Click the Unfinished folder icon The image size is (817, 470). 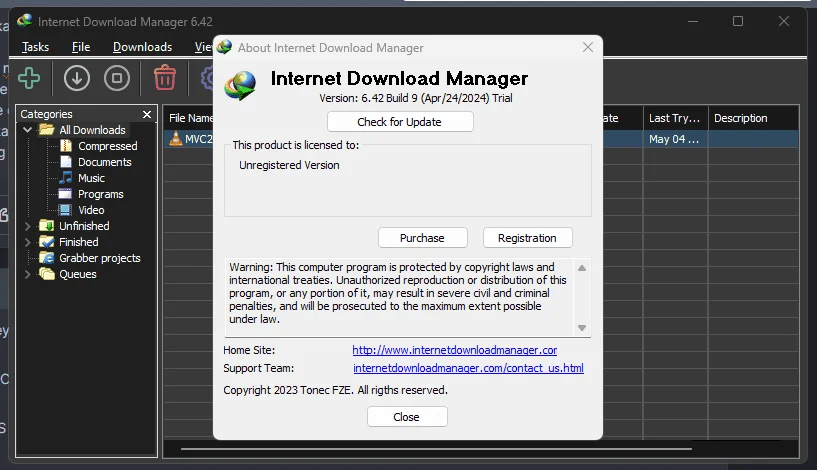(x=47, y=226)
